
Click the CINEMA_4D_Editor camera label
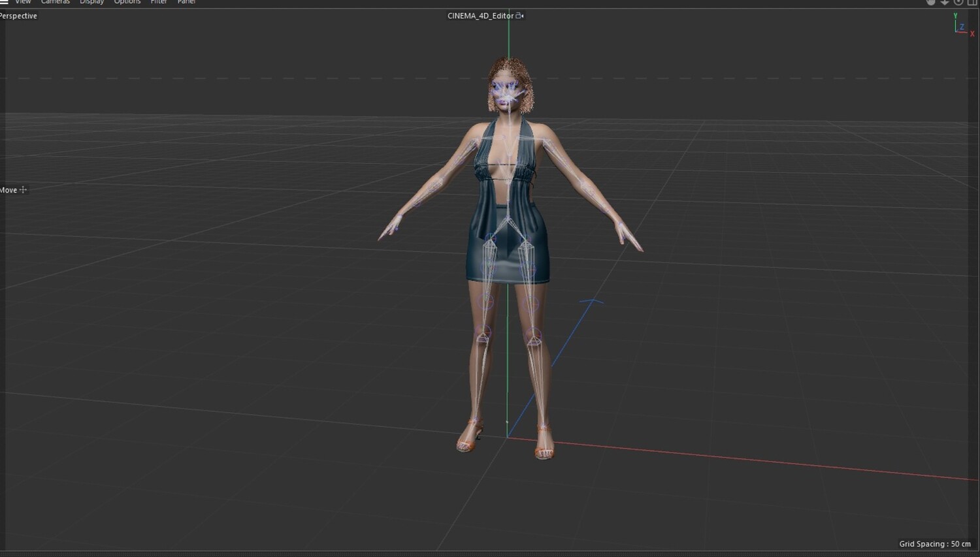click(x=480, y=16)
